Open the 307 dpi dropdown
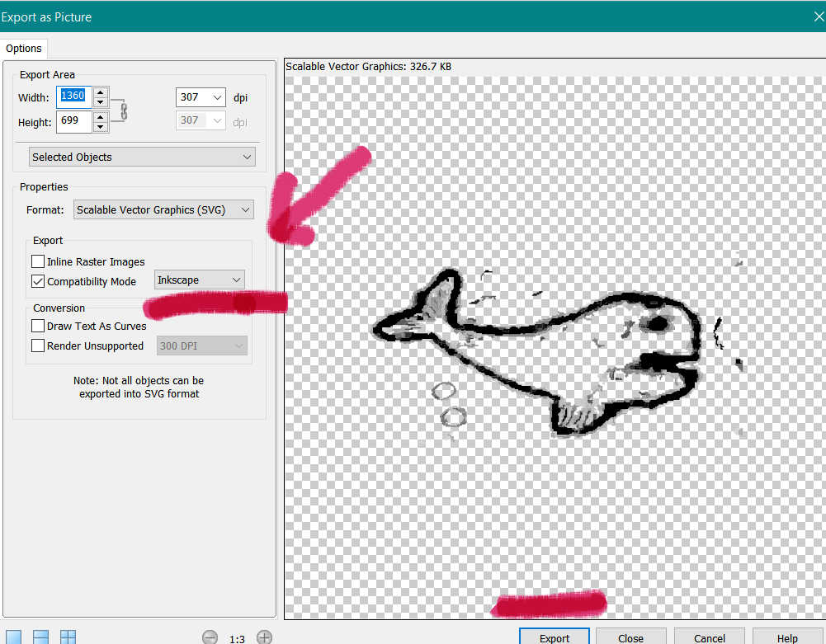 (x=201, y=96)
